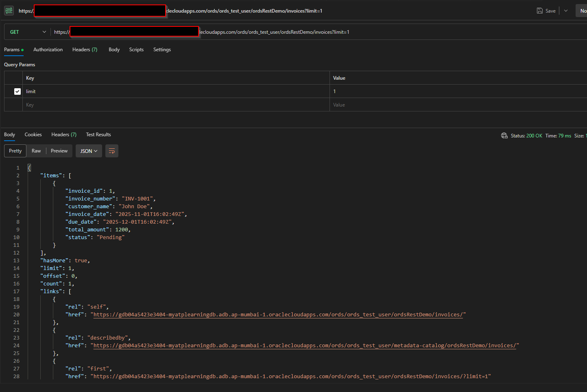Click the Save floppy disk icon
Viewport: 587px width, 392px height.
[x=540, y=11]
